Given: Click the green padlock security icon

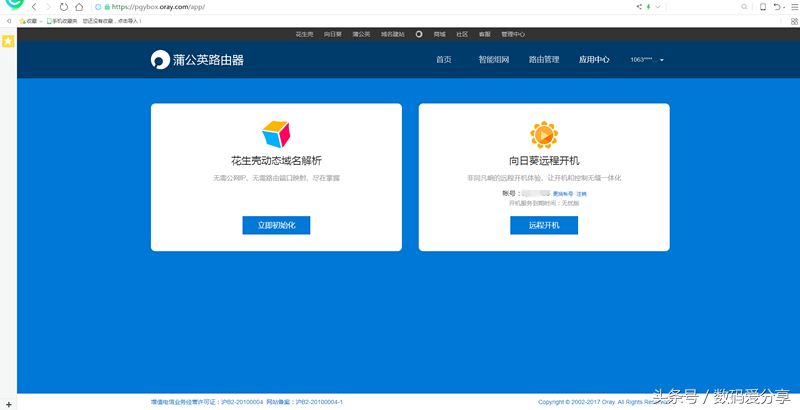Looking at the screenshot, I should click(107, 7).
